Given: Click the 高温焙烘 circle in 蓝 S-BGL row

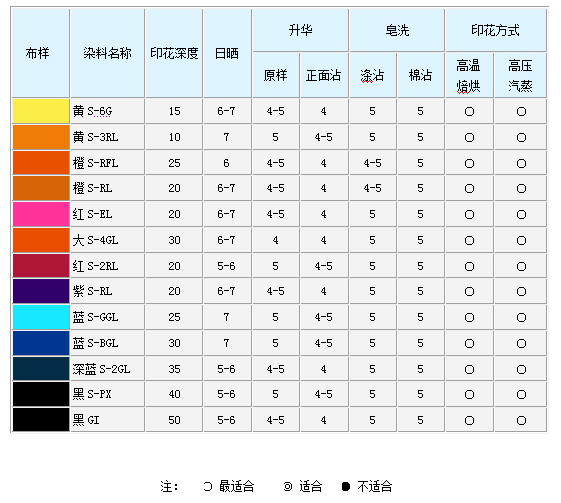Looking at the screenshot, I should coord(469,343).
